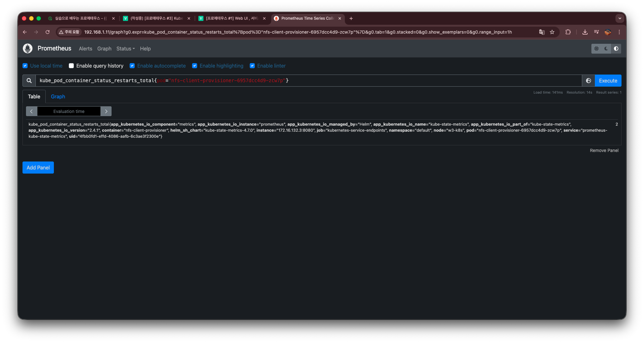
Task: Switch to the Graph panel tab
Action: pos(58,96)
